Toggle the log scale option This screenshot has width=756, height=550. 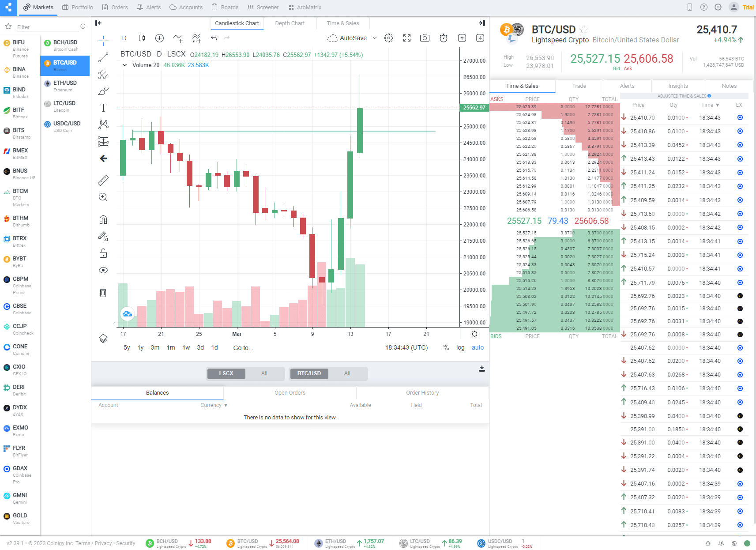[x=460, y=348]
